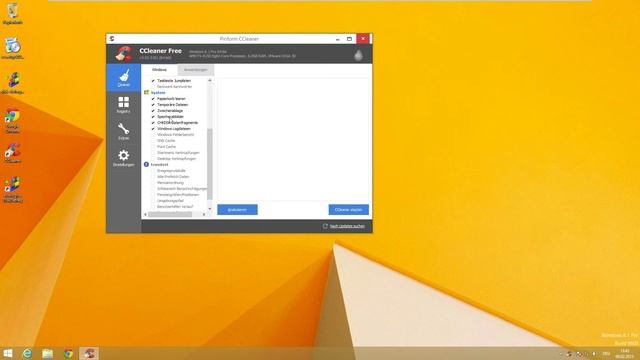Check Benutzerhilfen Verlauf
Screen dimensions: 640x360
click(x=153, y=207)
